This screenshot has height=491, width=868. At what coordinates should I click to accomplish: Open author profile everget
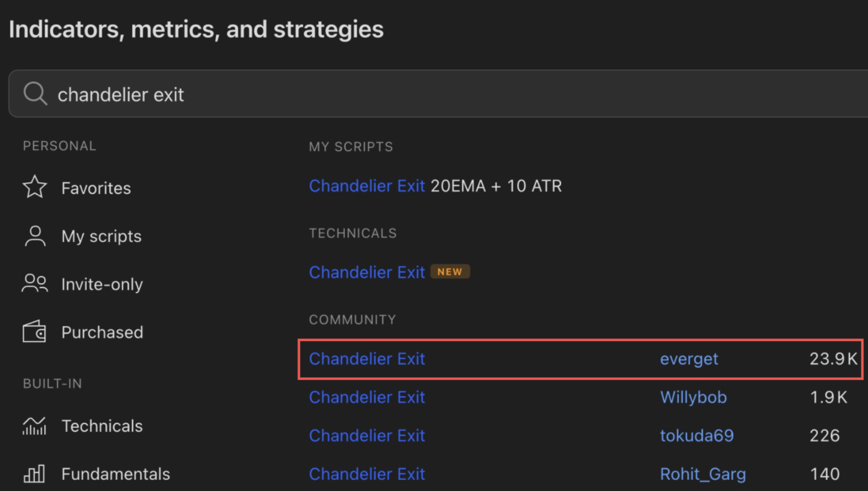point(689,359)
